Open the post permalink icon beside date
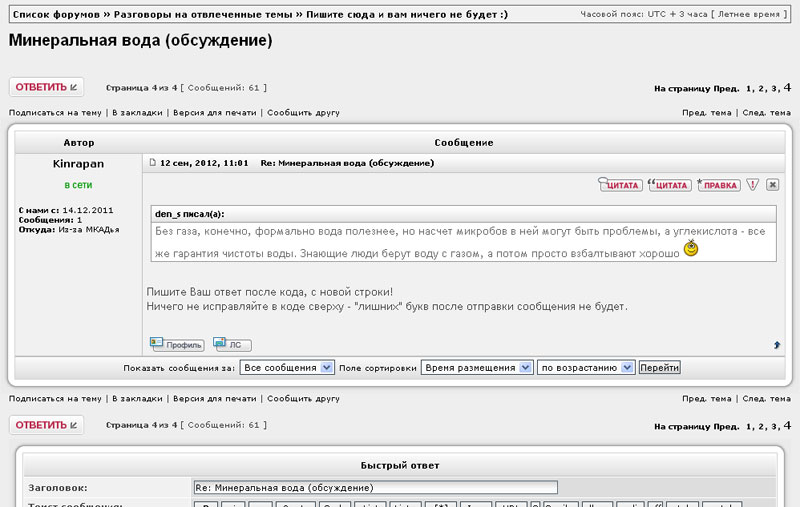This screenshot has height=507, width=800. tap(152, 162)
